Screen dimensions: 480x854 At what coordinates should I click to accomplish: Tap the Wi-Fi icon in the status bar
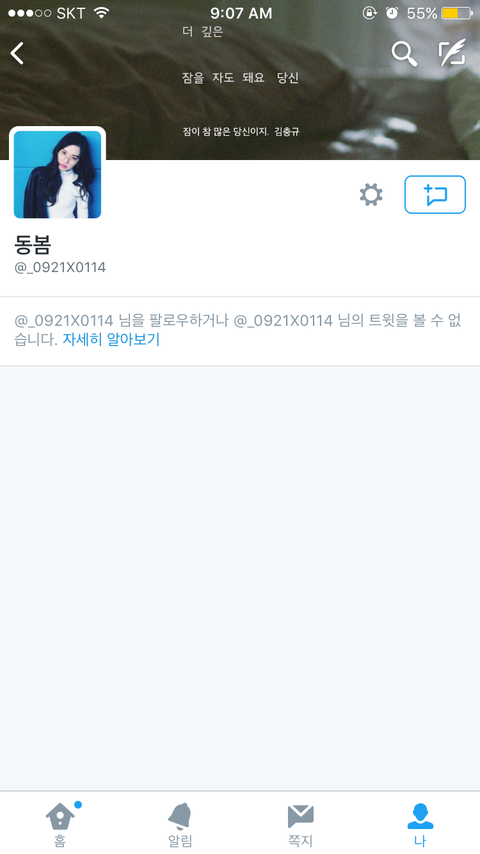101,13
